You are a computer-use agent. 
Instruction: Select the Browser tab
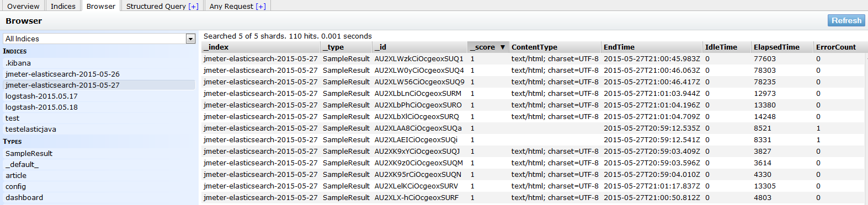(x=101, y=6)
